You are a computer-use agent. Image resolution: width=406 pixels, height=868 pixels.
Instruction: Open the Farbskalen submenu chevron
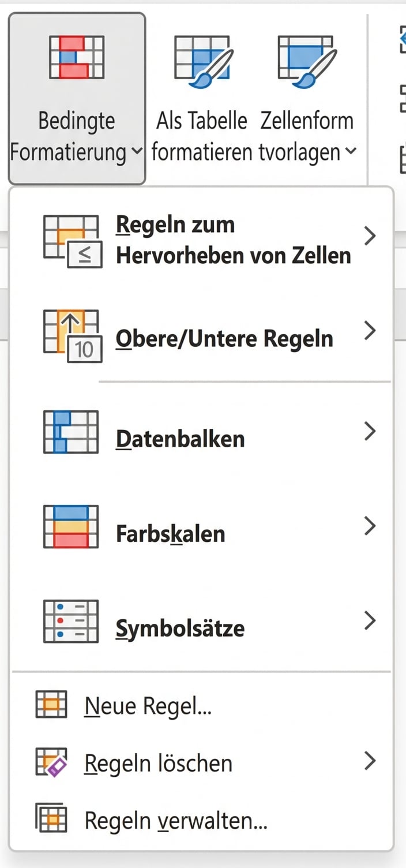tap(370, 526)
